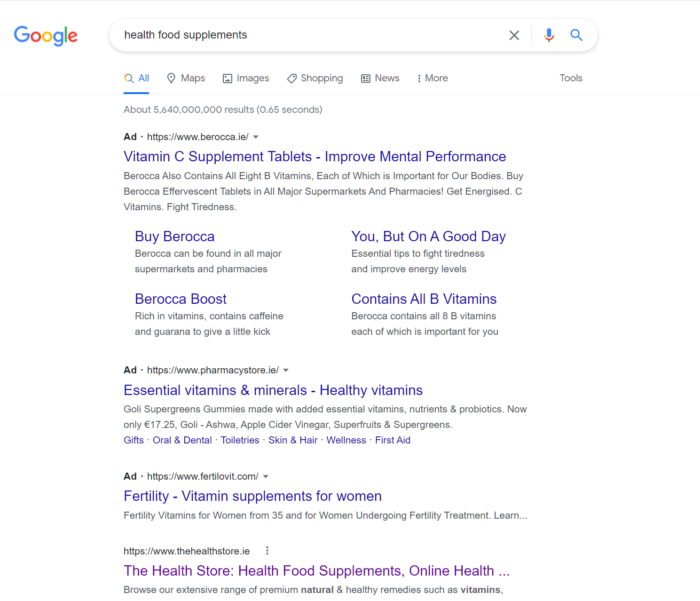The image size is (700, 601).
Task: Open Vitamin C Supplement Tablets ad link
Action: (315, 157)
